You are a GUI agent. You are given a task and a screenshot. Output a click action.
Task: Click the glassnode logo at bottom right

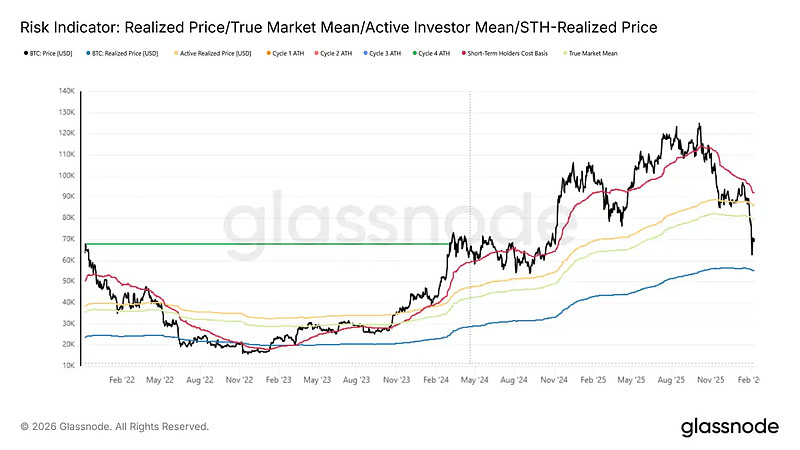pos(729,426)
